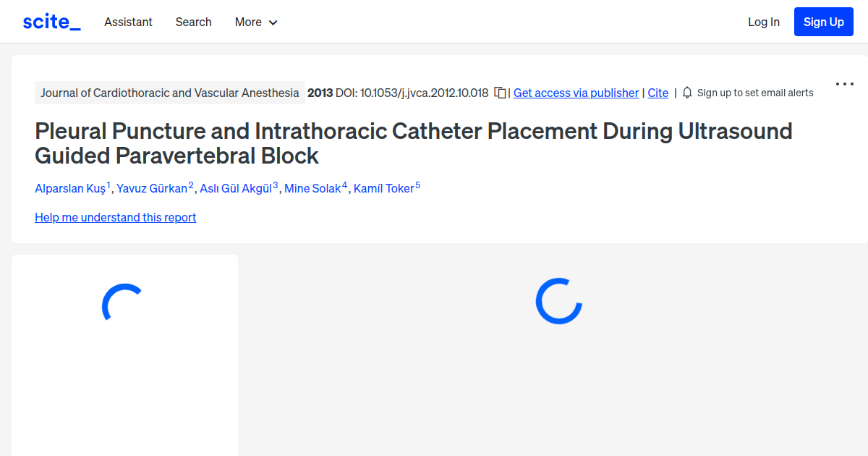The width and height of the screenshot is (868, 456).
Task: Select the Assistant menu item
Action: [x=128, y=22]
